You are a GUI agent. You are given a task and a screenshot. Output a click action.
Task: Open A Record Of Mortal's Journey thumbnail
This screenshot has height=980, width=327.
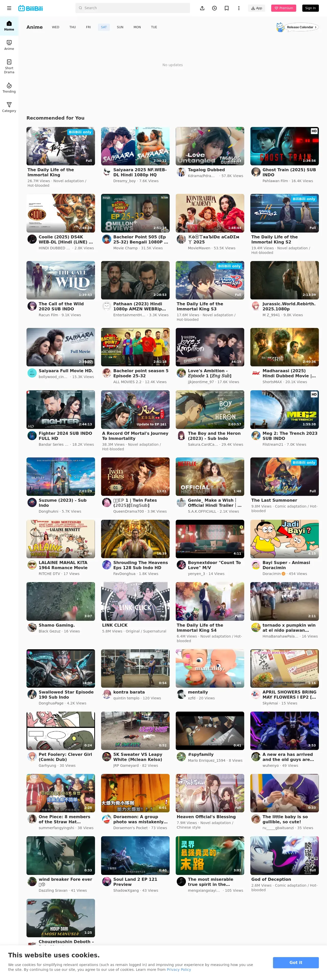click(135, 409)
